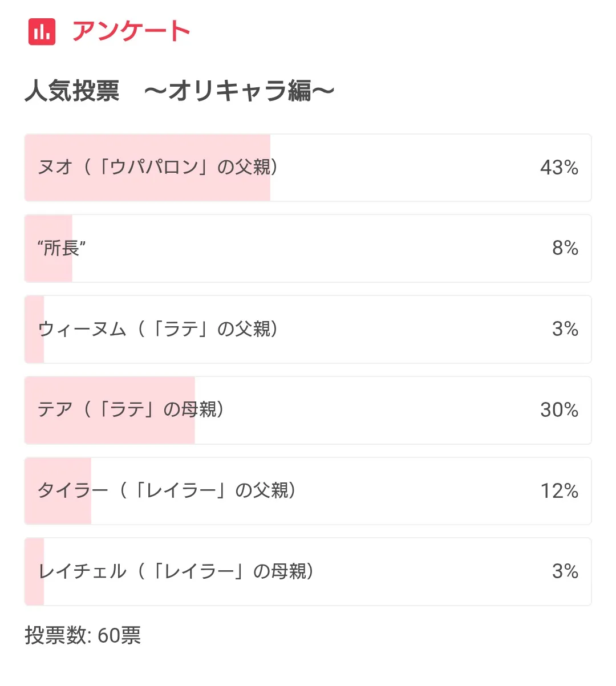This screenshot has width=616, height=686.
Task: Click the 3% label in レイチェル row
Action: pyautogui.click(x=565, y=571)
